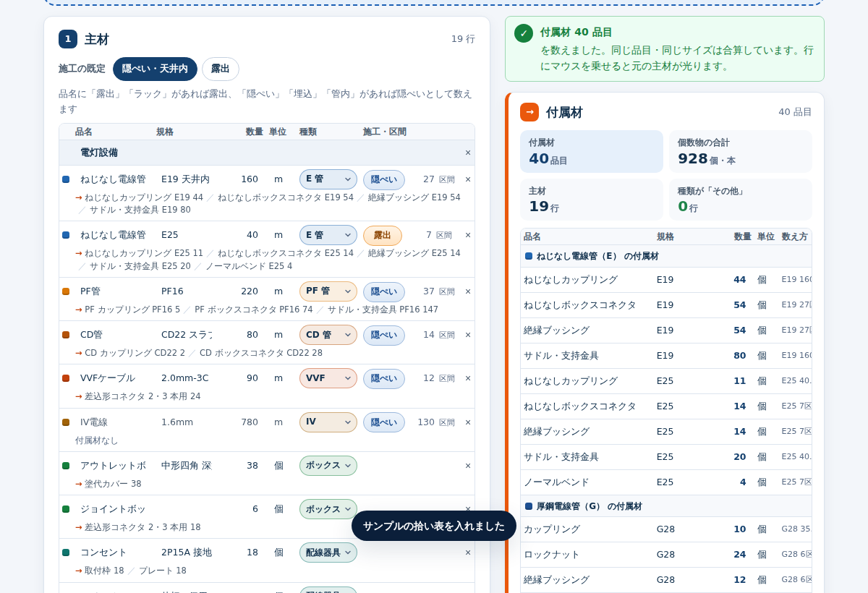Click the ねじなしカップリング E25 accessory row
The image size is (868, 593).
pyautogui.click(x=666, y=381)
